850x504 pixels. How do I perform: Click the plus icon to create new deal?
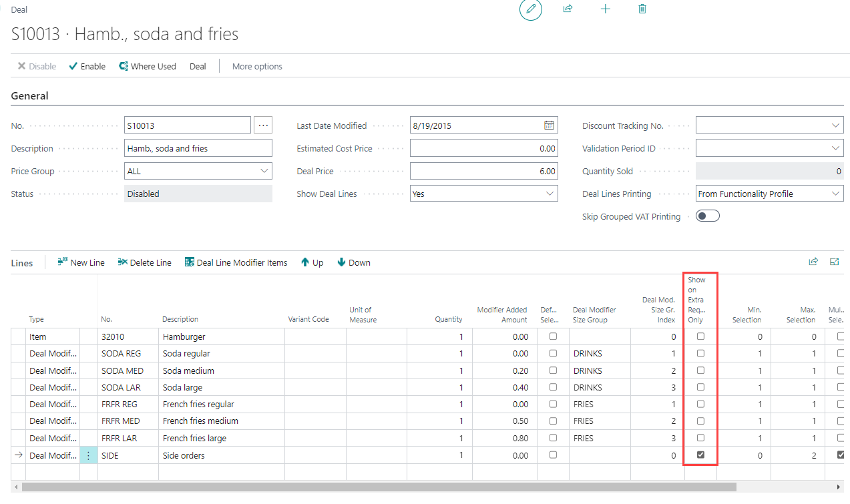(x=605, y=9)
